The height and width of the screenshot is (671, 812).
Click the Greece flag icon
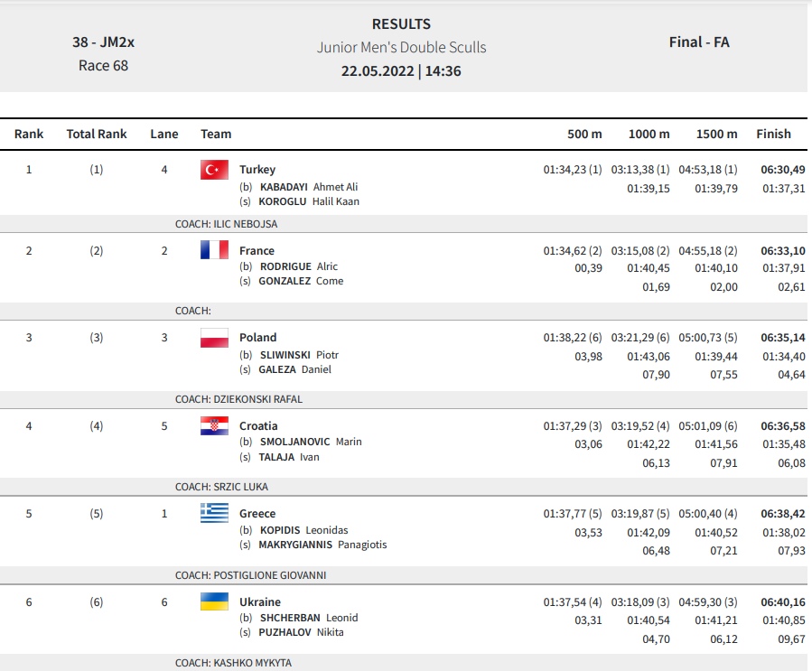click(214, 513)
